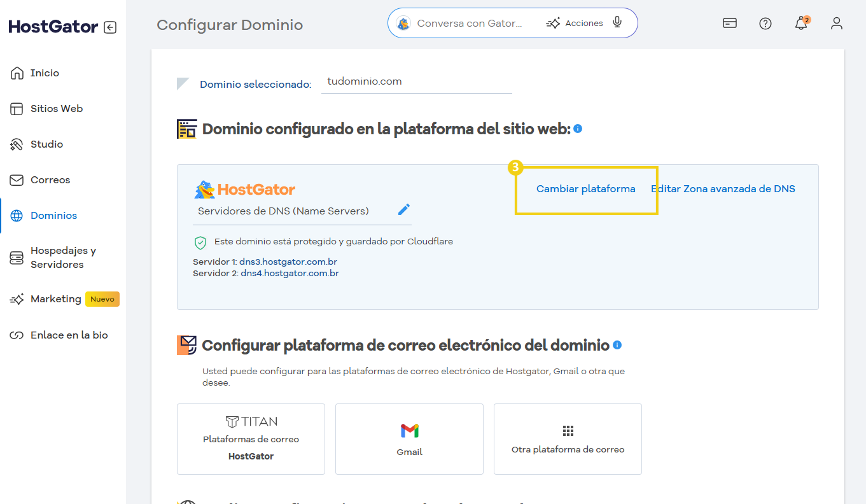Open Editar Zona avanzada de DNS
Screen dimensions: 866x504
[x=723, y=188]
